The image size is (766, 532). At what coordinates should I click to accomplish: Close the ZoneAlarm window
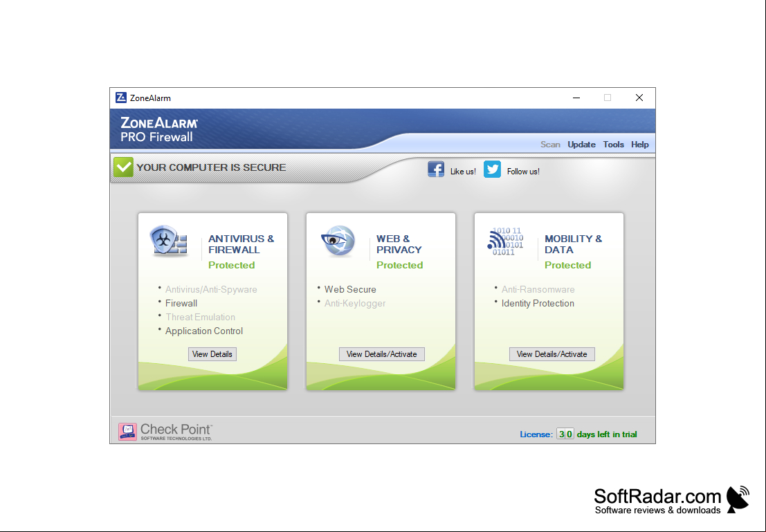(639, 98)
